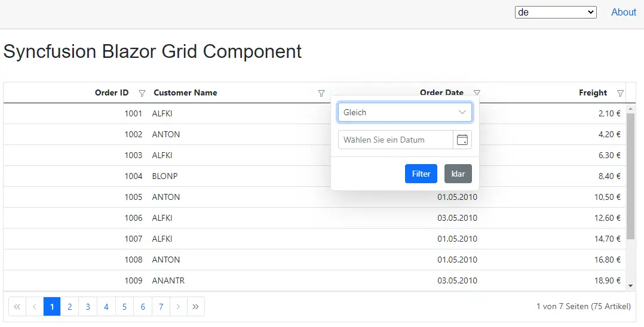The width and height of the screenshot is (644, 327).
Task: Sort by the Freight column header
Action: [x=593, y=92]
